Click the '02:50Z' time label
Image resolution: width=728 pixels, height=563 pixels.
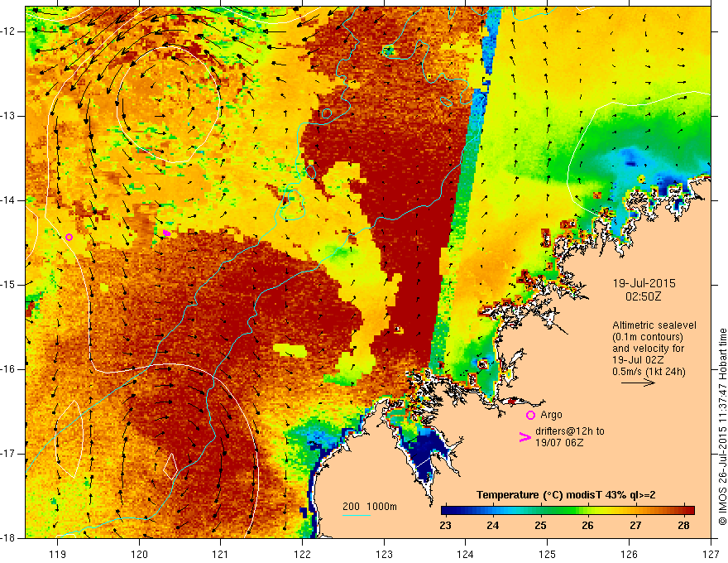tap(643, 296)
